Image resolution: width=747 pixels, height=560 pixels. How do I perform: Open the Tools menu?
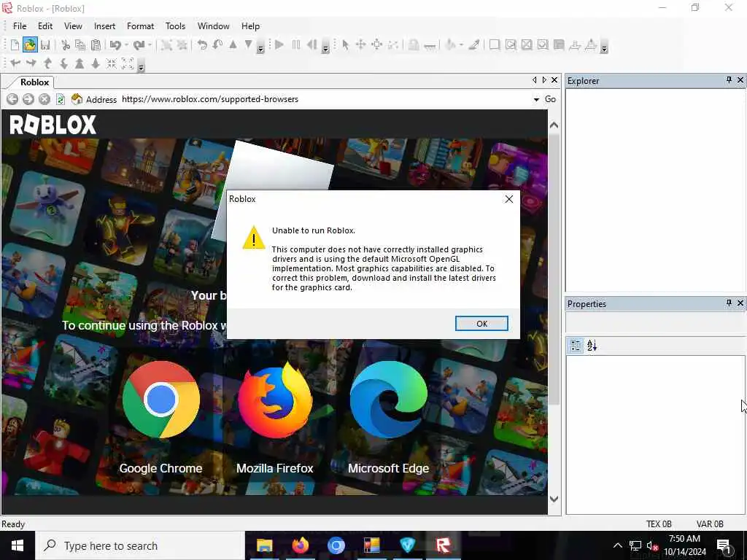point(175,26)
